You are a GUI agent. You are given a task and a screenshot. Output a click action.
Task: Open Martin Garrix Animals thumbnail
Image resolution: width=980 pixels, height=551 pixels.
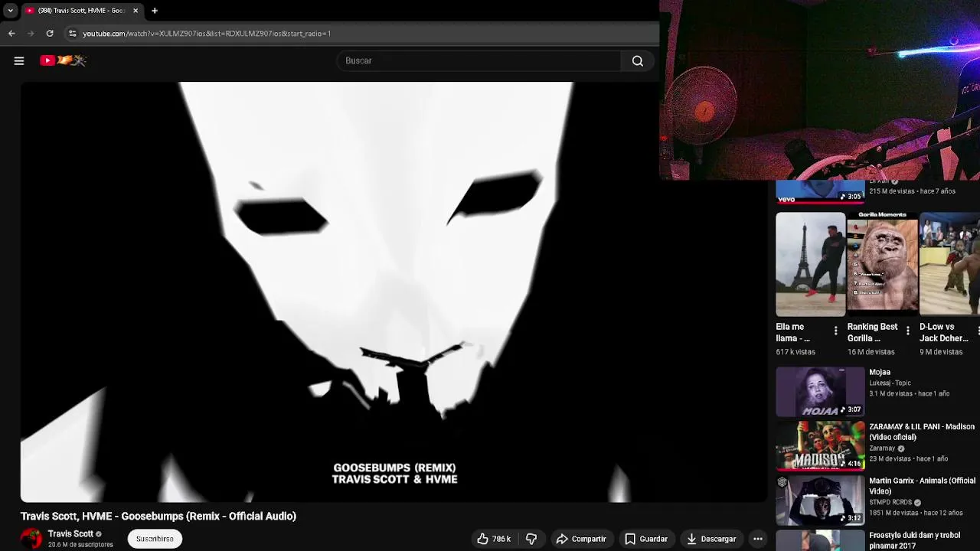tap(820, 500)
